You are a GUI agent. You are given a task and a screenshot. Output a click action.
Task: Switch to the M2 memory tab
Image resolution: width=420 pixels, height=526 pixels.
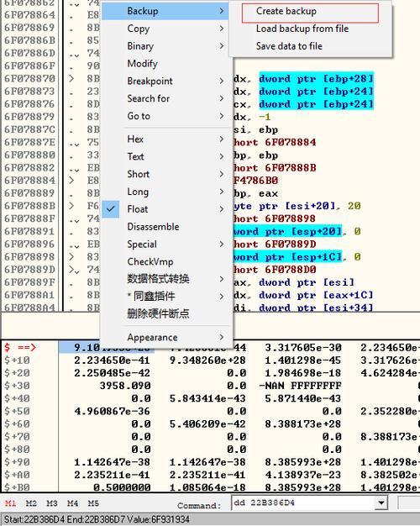pos(31,503)
